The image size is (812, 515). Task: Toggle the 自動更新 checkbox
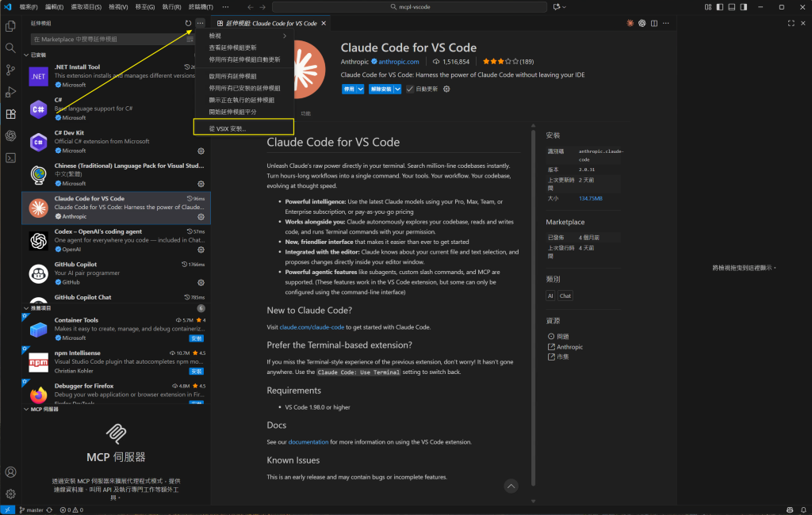(410, 90)
